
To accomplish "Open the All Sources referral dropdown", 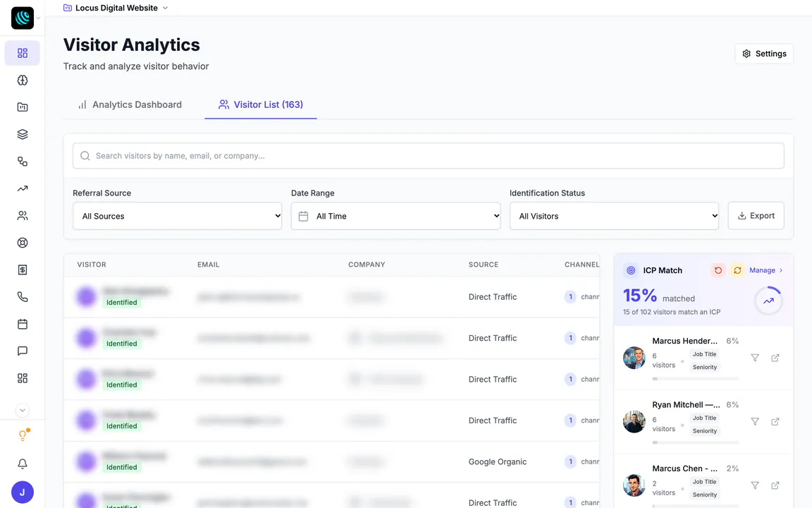I will point(177,216).
